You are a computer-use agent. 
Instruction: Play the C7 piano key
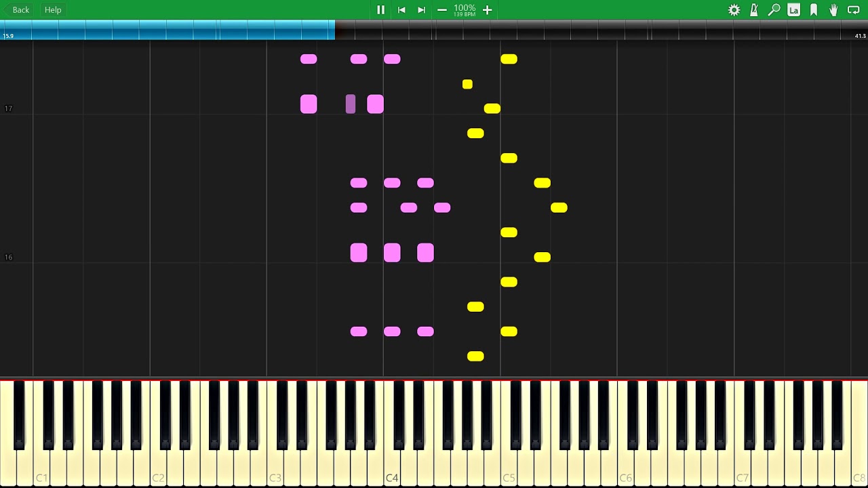(742, 468)
